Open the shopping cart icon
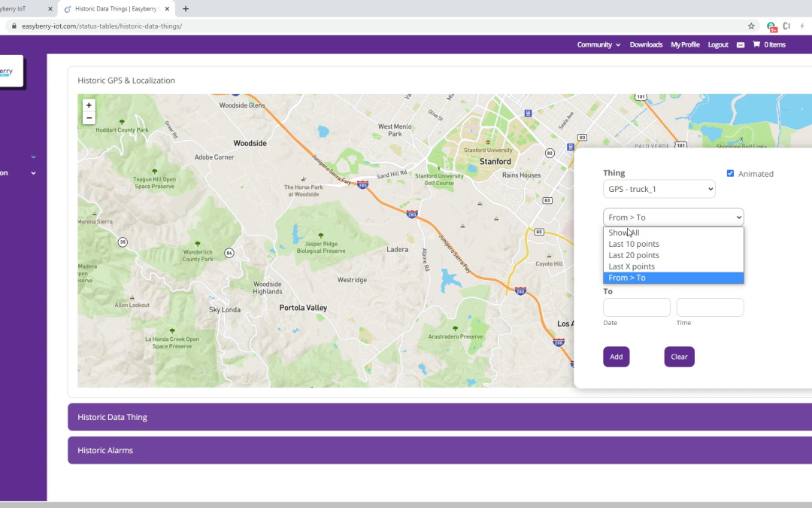This screenshot has height=508, width=812. (x=756, y=44)
